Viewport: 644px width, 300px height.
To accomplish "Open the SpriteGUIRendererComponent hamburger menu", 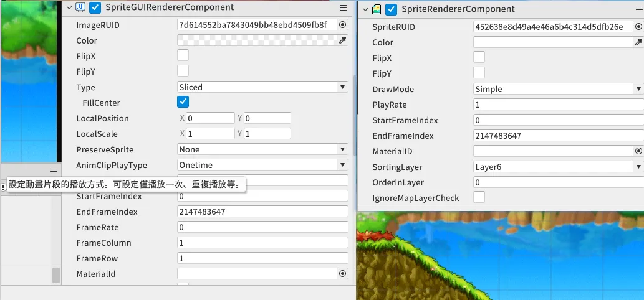I will [344, 8].
